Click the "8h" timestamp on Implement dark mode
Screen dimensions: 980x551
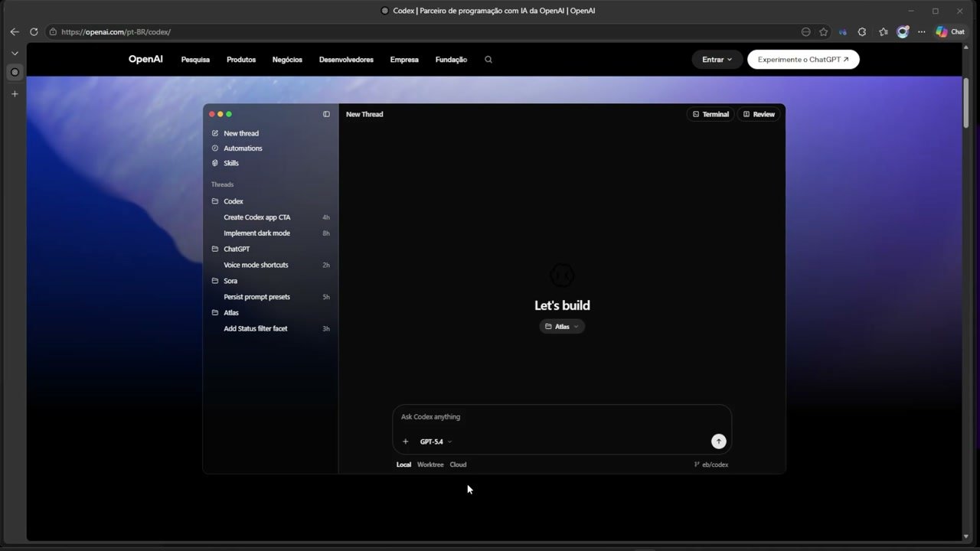point(326,233)
